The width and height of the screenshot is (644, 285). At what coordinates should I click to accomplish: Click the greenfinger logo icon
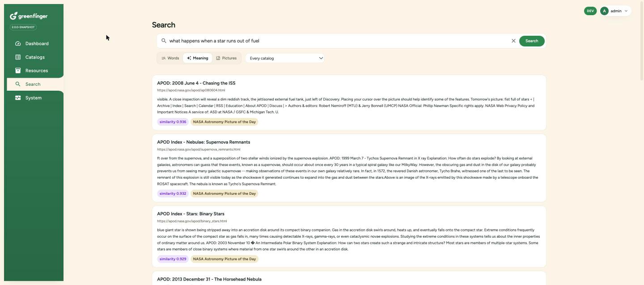pos(13,16)
